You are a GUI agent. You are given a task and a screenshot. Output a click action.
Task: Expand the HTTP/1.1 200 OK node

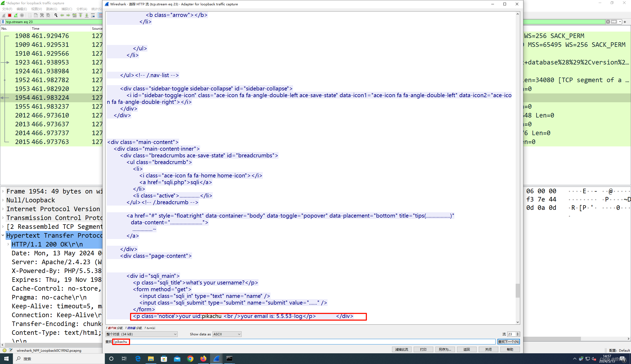8,244
